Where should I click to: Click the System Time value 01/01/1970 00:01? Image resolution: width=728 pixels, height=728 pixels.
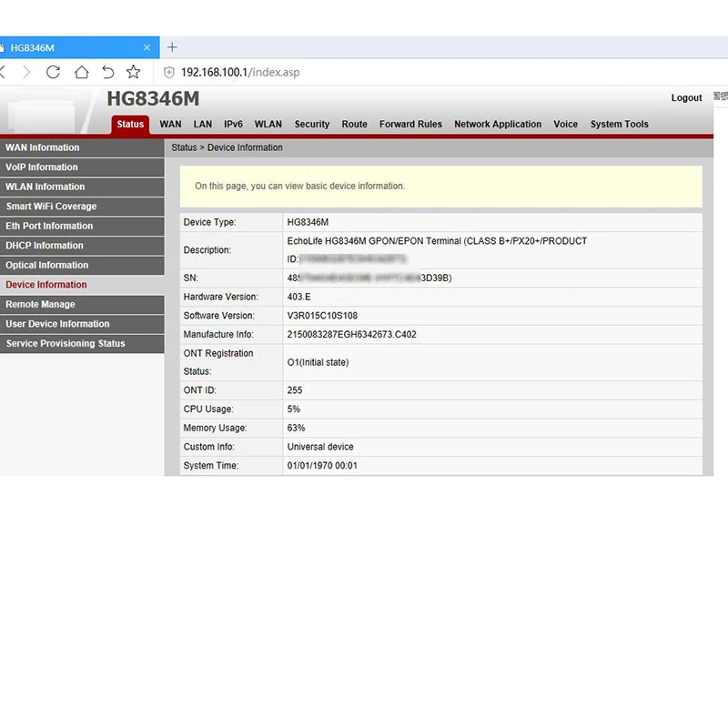[322, 466]
